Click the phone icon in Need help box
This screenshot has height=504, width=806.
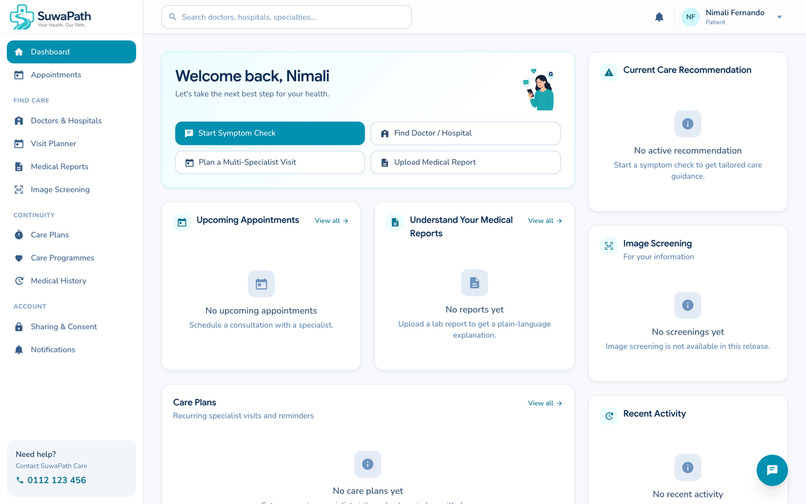click(20, 480)
